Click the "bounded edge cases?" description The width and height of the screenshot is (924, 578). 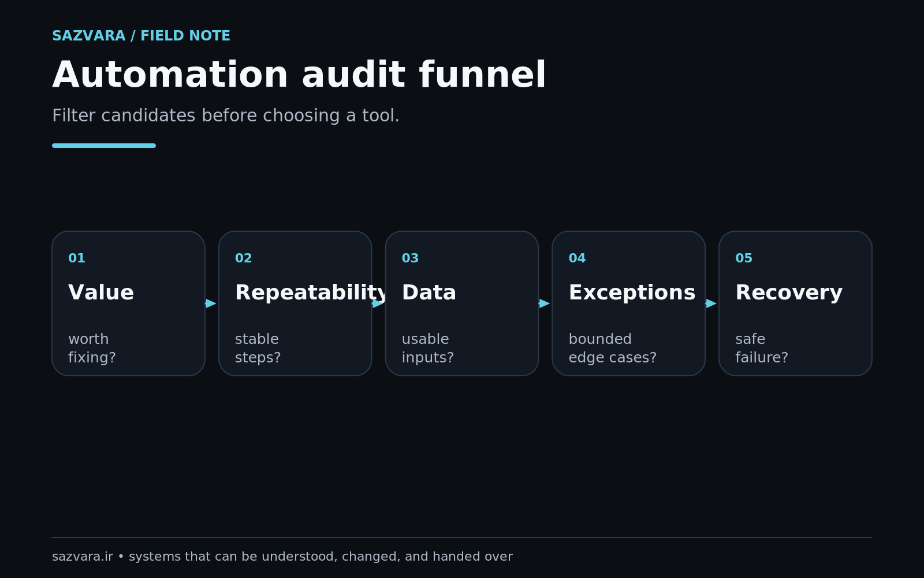(613, 348)
